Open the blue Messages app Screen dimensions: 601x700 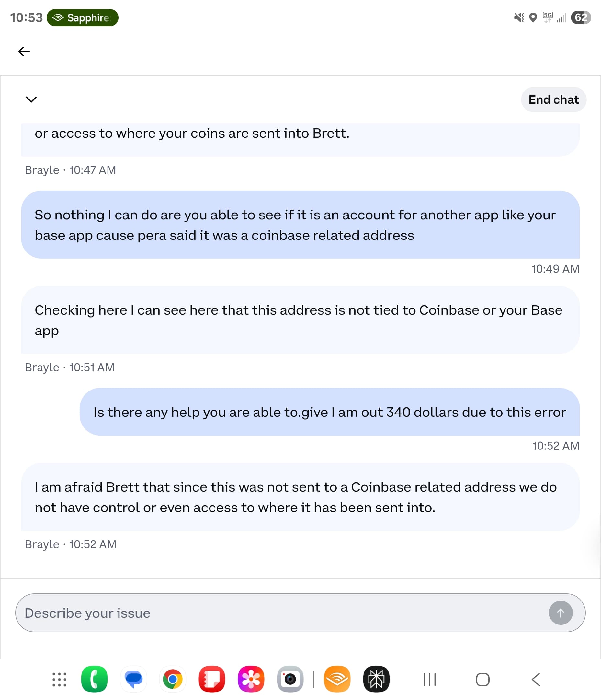tap(133, 679)
